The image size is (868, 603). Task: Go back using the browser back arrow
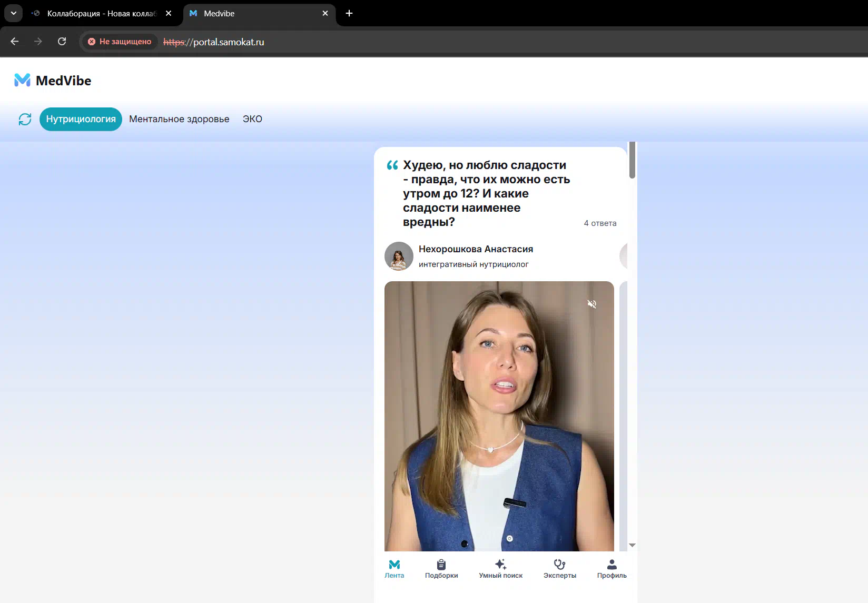coord(15,42)
